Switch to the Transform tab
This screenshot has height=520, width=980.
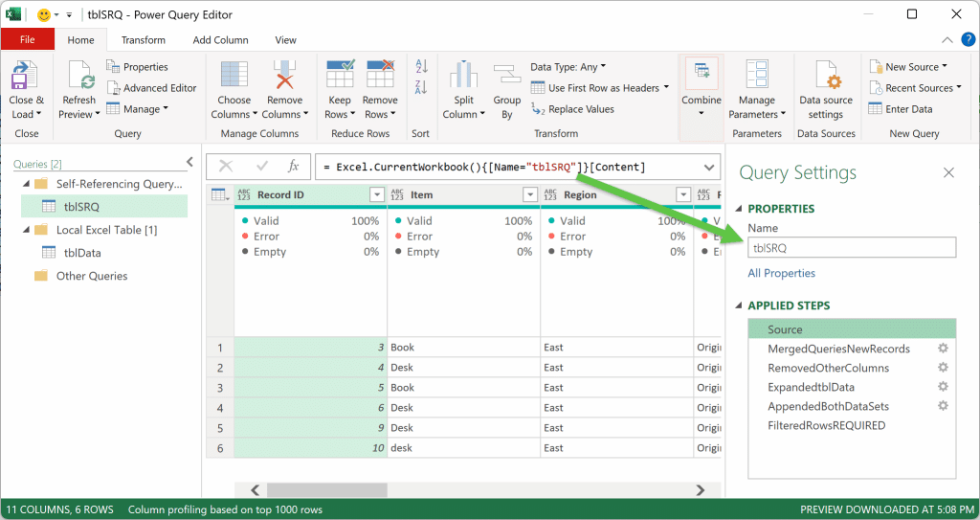tap(144, 40)
